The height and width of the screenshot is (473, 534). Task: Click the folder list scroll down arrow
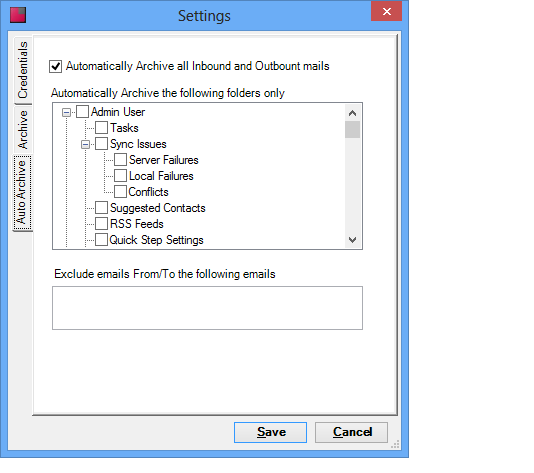coord(352,240)
